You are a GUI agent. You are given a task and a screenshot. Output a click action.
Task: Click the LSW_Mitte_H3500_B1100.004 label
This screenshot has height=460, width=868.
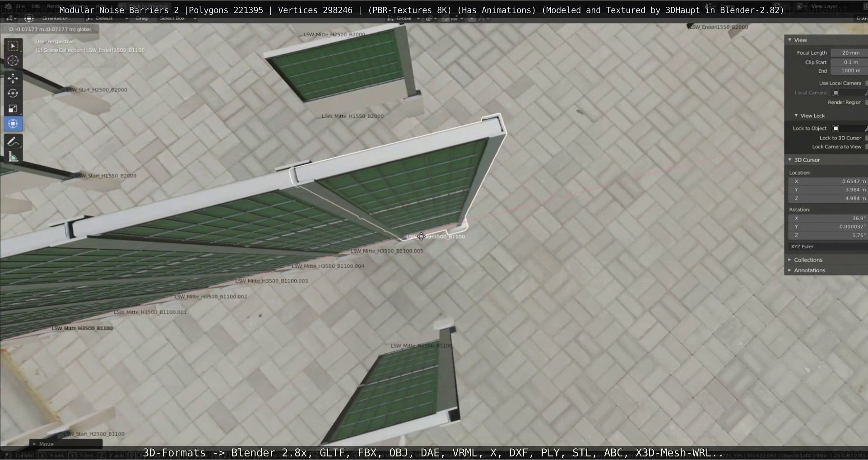pos(328,266)
